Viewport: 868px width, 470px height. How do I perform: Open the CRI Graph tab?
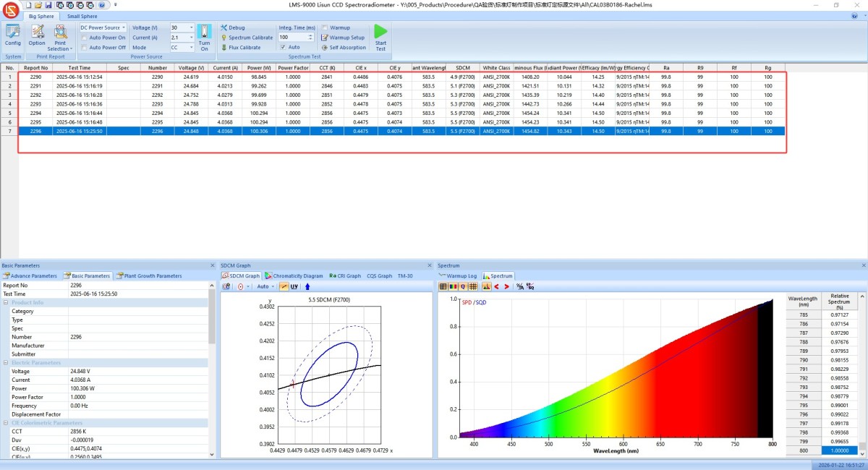[x=345, y=275]
